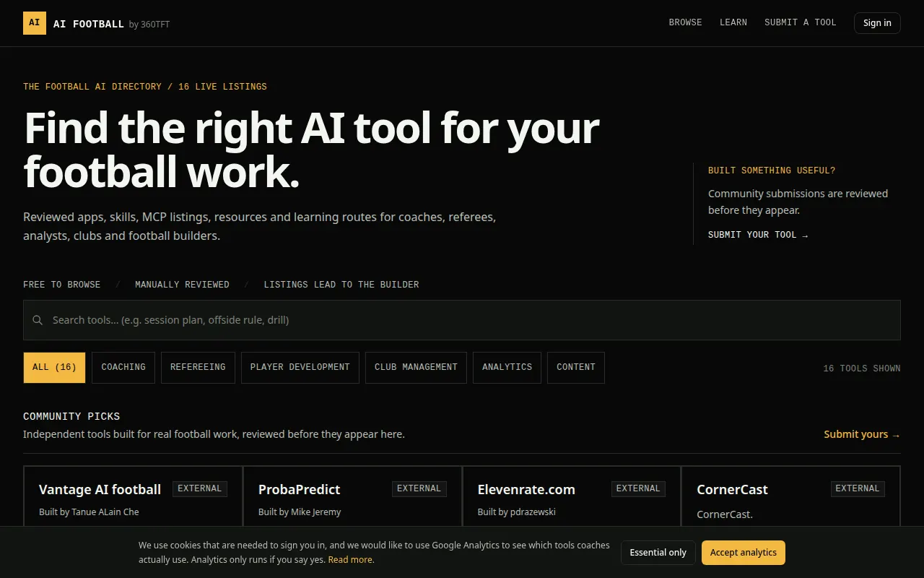The height and width of the screenshot is (578, 924).
Task: Click the MANUALLY REVIEWED text
Action: (182, 285)
